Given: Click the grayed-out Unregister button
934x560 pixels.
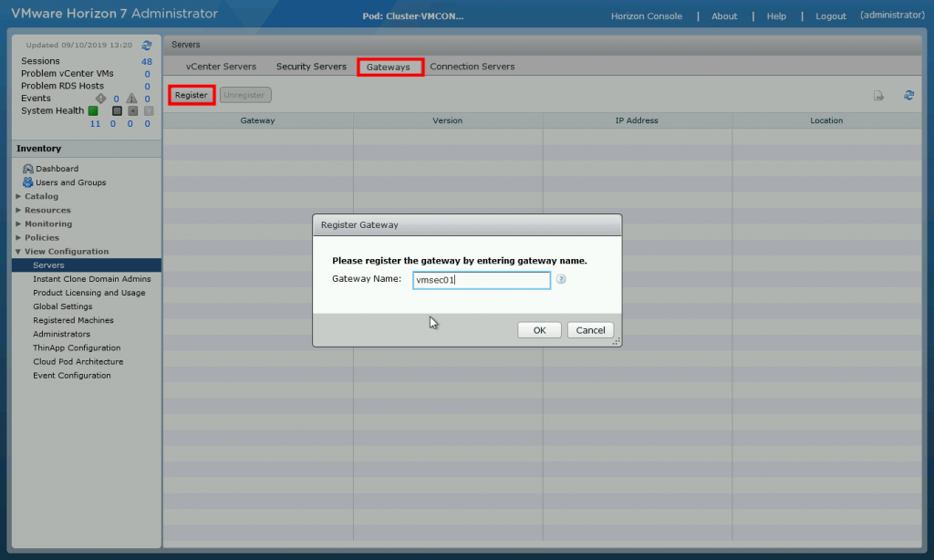Looking at the screenshot, I should [244, 94].
